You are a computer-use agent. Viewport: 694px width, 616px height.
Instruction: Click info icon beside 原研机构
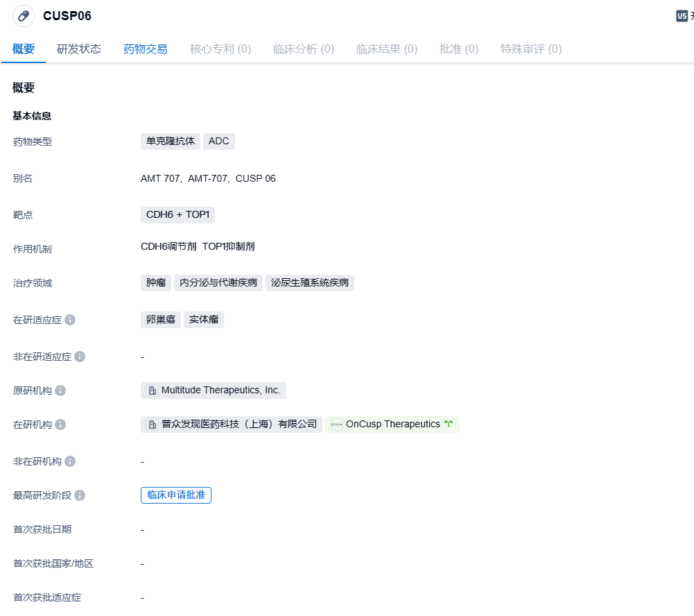[x=60, y=391]
